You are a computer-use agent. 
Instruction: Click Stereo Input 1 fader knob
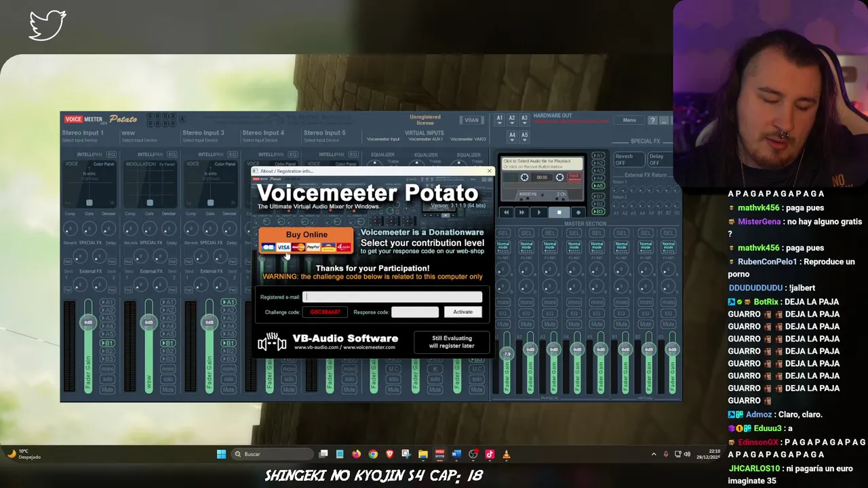tap(87, 322)
